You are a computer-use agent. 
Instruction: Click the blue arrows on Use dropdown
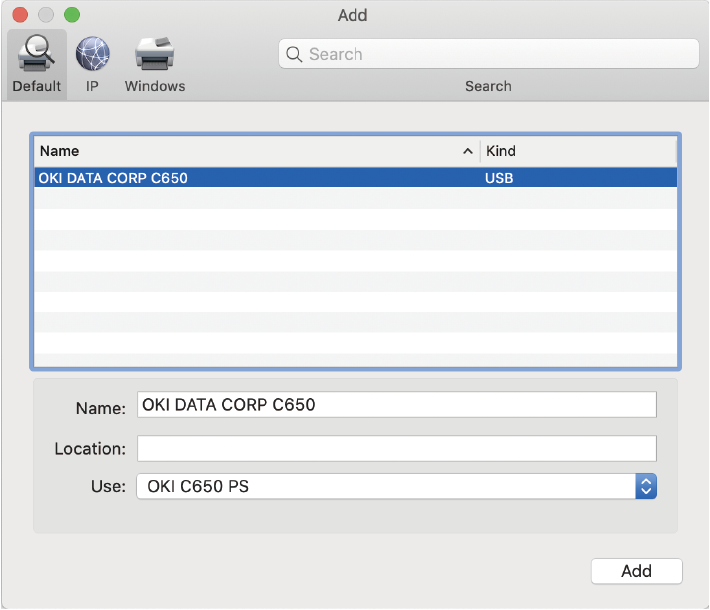click(x=646, y=487)
